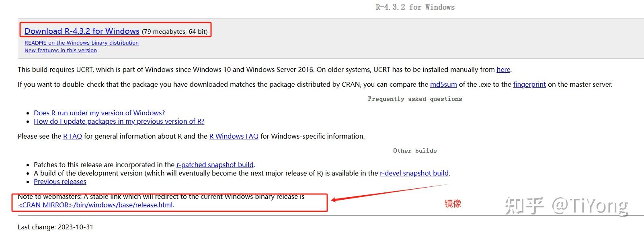Screen dimensions: 644x235
Task: Open the md5sum link
Action: click(443, 84)
